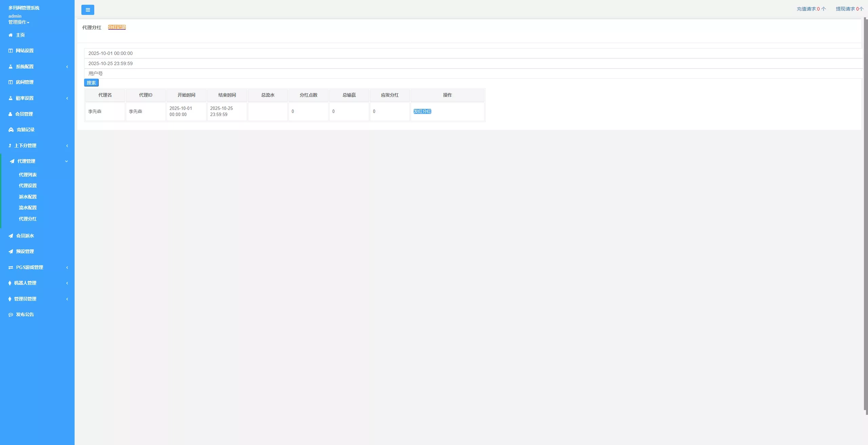Collapse the 代理管理 menu chevron
The image size is (868, 445).
point(66,161)
